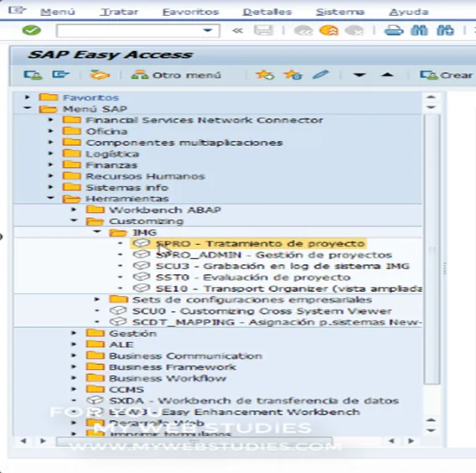Click the Otro menú button
This screenshot has height=473, width=476.
[x=176, y=75]
